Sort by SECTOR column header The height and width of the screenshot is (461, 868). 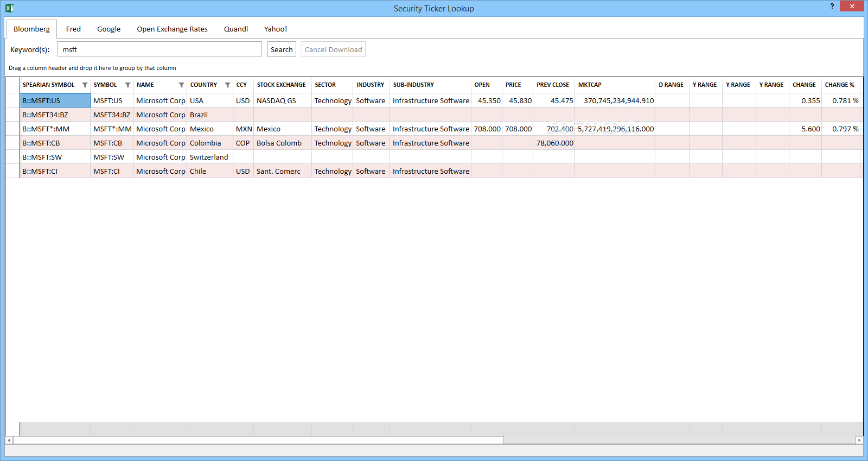[x=332, y=85]
